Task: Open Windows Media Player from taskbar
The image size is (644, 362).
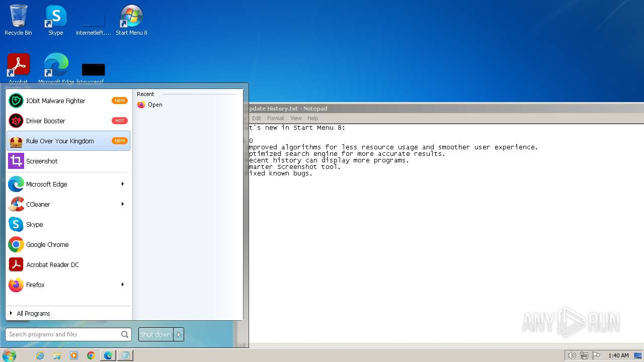Action: (x=74, y=355)
